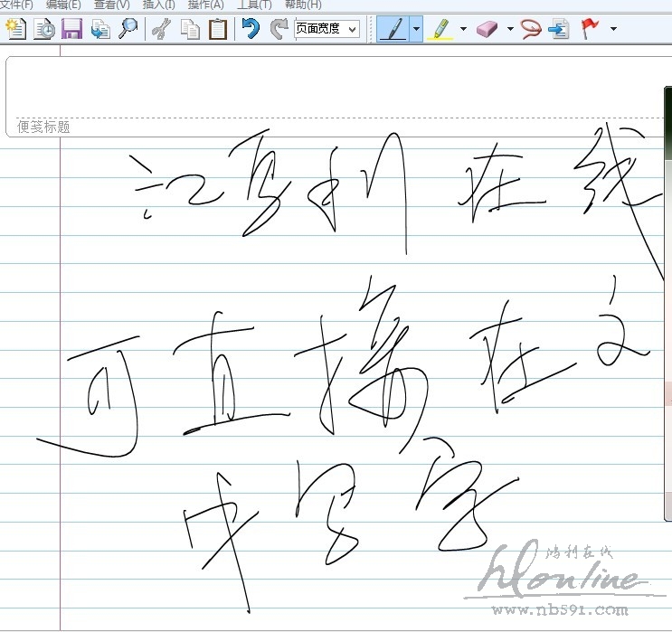Paste with the clipboard icon
Image resolution: width=672 pixels, height=632 pixels.
coord(218,29)
